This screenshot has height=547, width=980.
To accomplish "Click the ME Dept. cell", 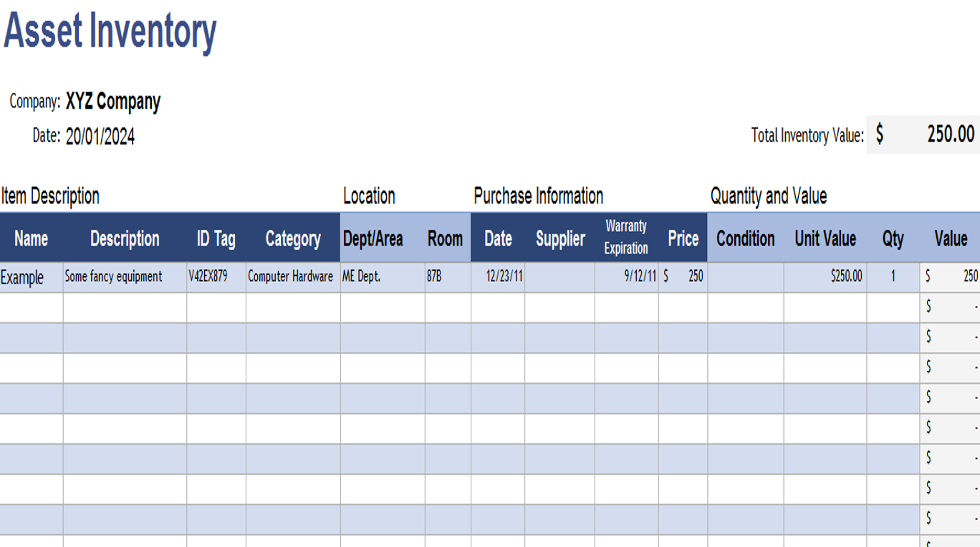I will point(383,277).
